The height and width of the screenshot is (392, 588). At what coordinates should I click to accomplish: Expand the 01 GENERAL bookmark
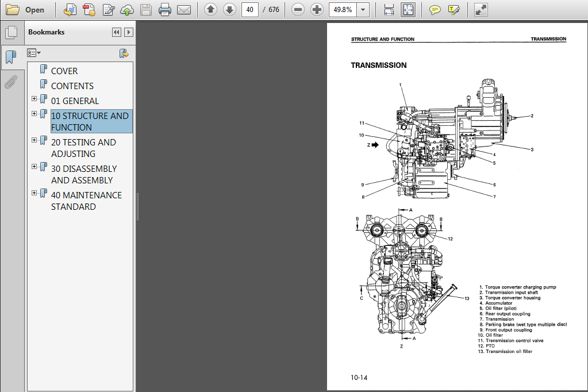[x=34, y=99]
